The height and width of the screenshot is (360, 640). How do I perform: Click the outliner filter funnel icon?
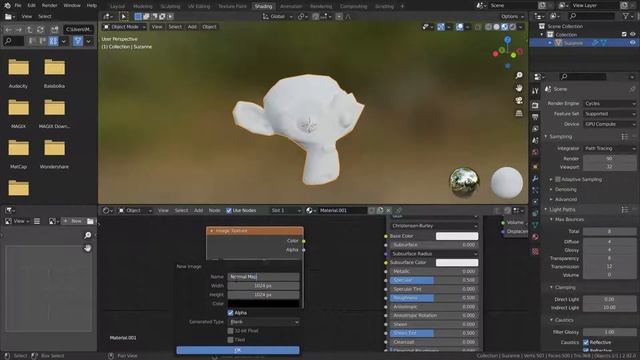(x=625, y=16)
